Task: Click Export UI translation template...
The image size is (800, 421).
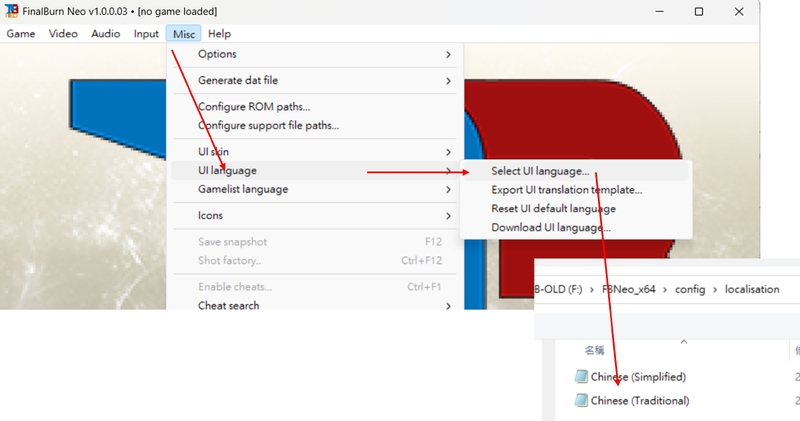Action: tap(576, 190)
